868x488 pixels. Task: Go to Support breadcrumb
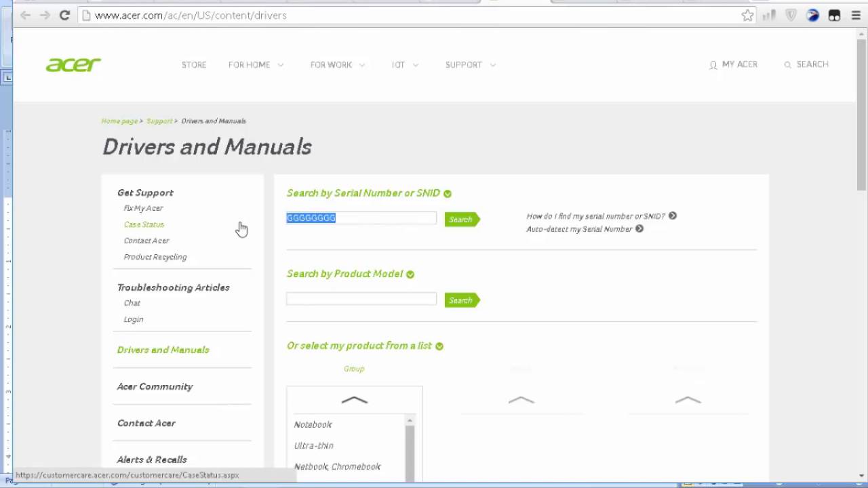point(159,121)
